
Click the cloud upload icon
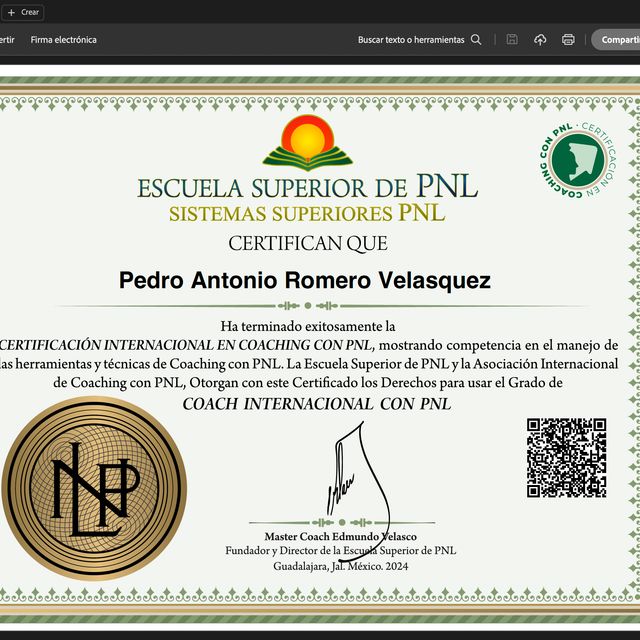tap(540, 40)
